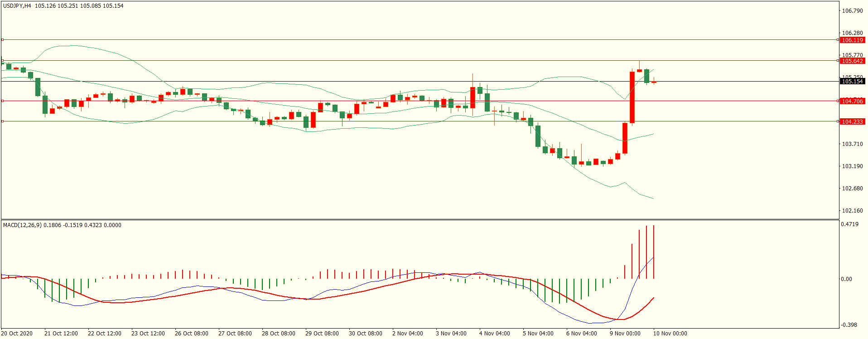Viewport: 868px width, 339px height.
Task: Click the 27 Oct 08:00 time label
Action: click(235, 333)
